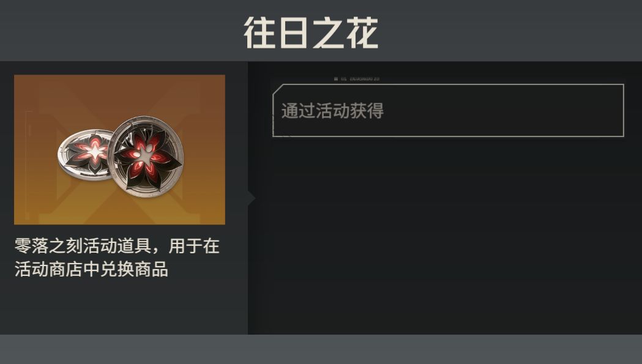Click the text 活动商店中兑换商品

click(91, 269)
